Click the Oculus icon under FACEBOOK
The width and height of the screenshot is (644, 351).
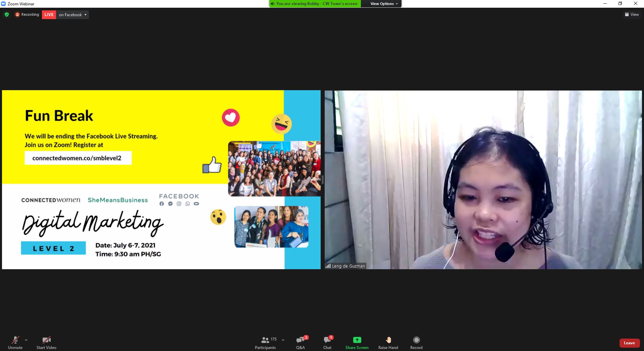tap(196, 203)
